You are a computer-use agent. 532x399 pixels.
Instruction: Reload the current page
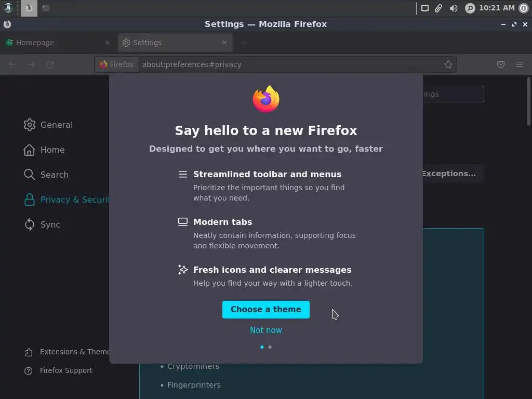pyautogui.click(x=50, y=64)
